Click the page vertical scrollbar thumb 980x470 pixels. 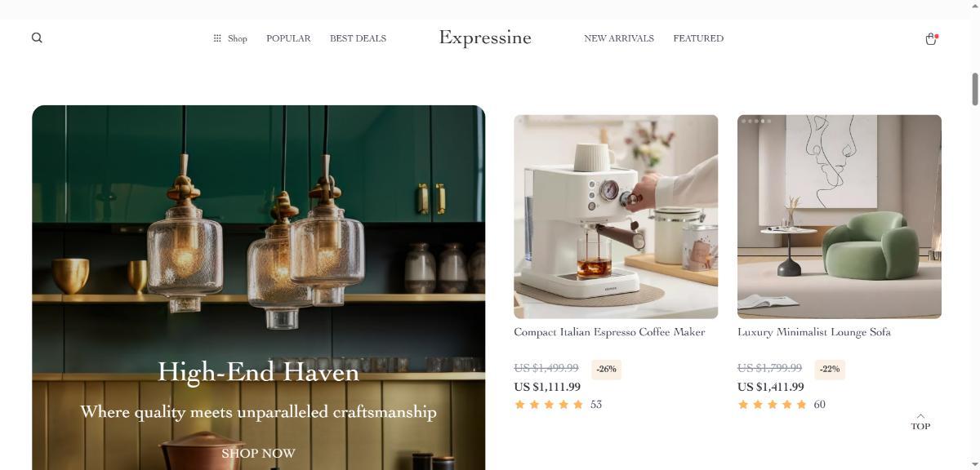pyautogui.click(x=974, y=89)
